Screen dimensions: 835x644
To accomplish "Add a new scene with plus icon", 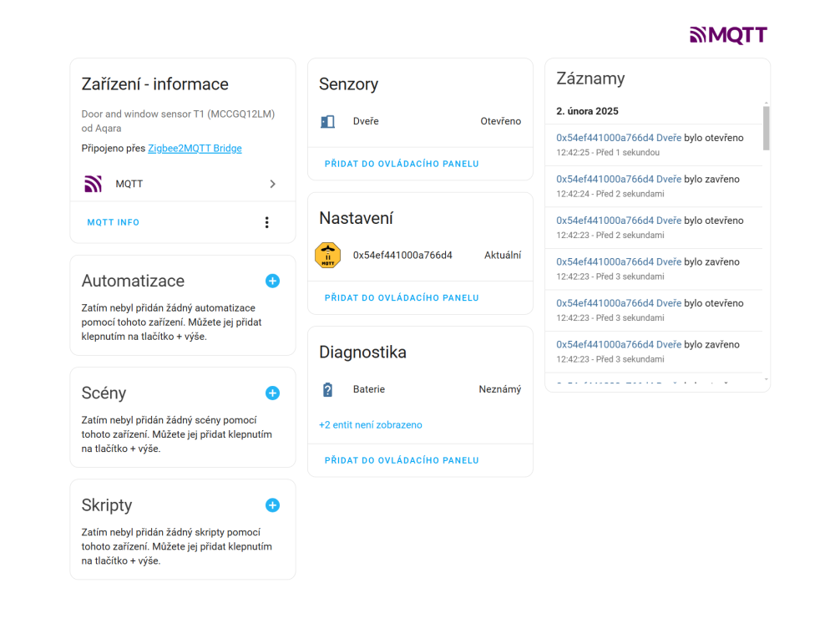I will coord(272,393).
